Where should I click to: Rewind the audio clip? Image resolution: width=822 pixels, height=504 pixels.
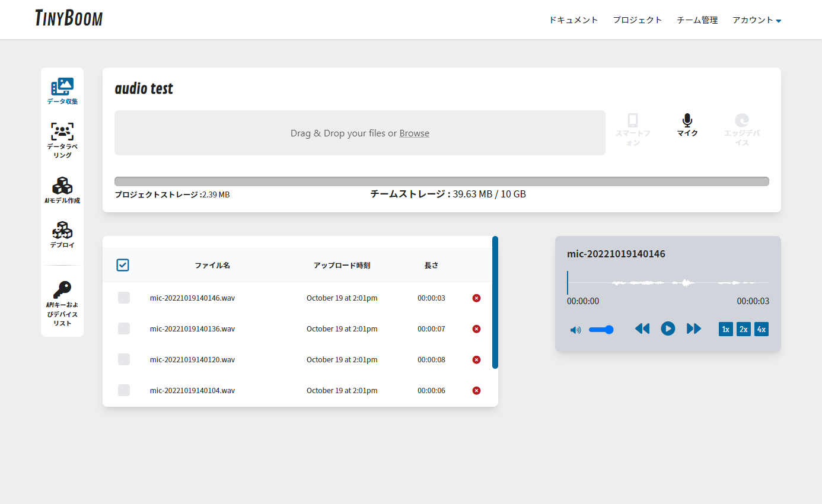(x=642, y=328)
